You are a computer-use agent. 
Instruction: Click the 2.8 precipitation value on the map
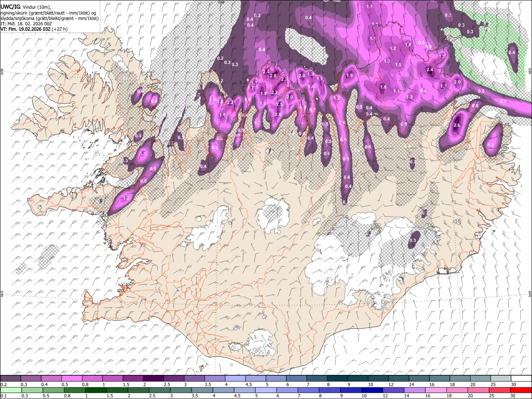[x=273, y=76]
